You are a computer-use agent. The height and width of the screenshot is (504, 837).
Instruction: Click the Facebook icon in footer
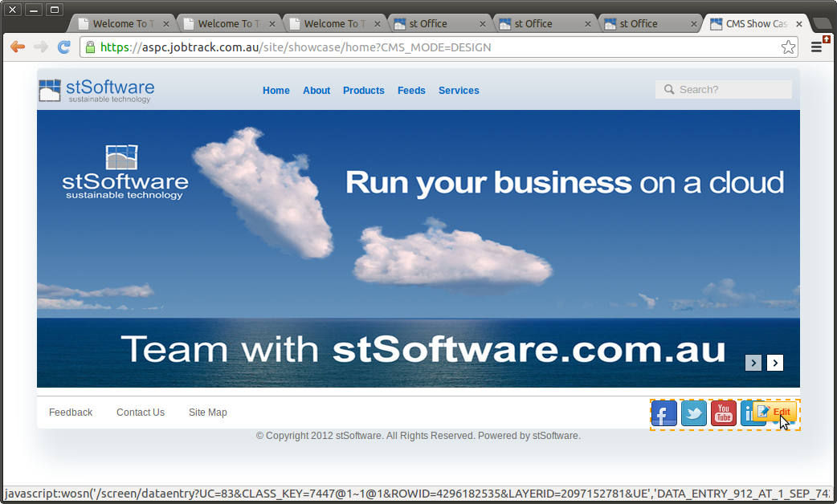point(663,413)
